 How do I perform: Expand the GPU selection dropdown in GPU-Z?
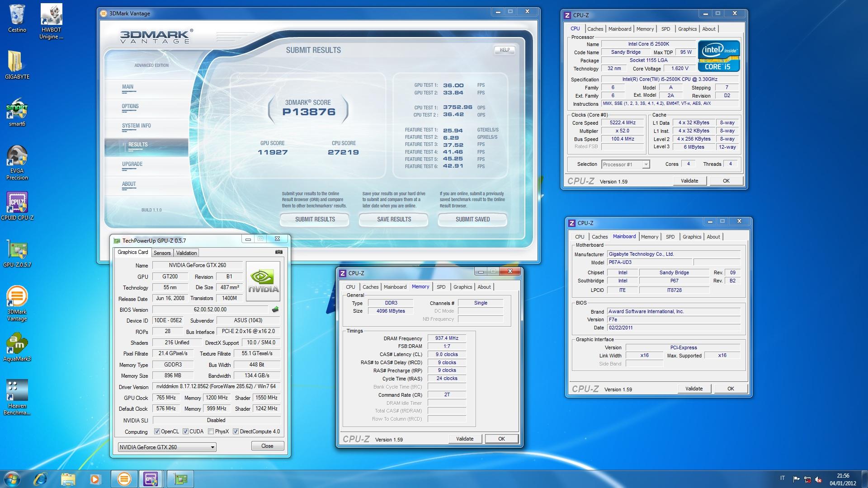tap(167, 447)
